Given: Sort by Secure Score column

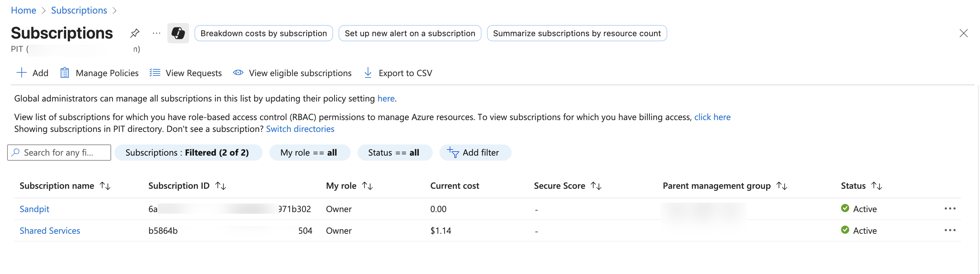Looking at the screenshot, I should 596,186.
